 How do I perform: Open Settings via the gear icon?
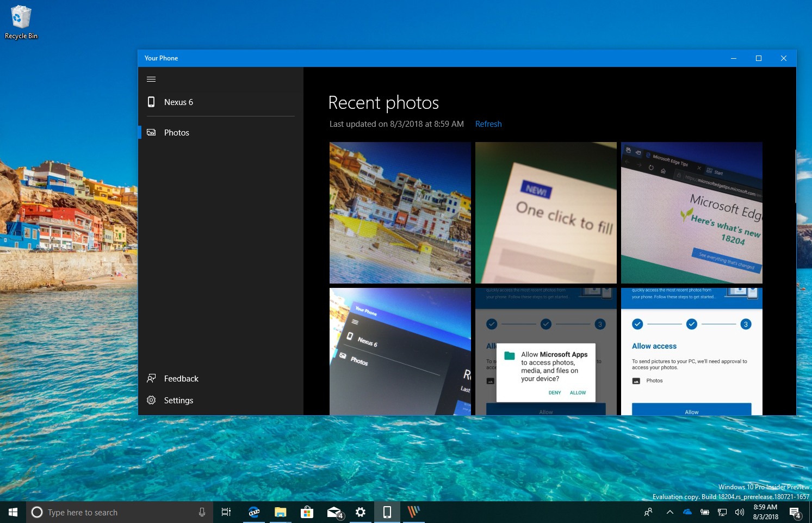(151, 400)
